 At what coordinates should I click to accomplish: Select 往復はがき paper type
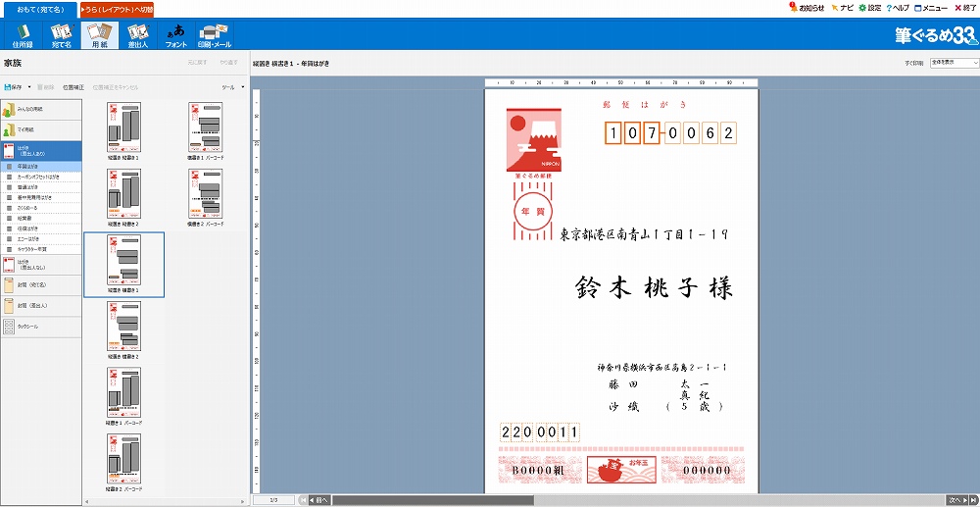40,228
